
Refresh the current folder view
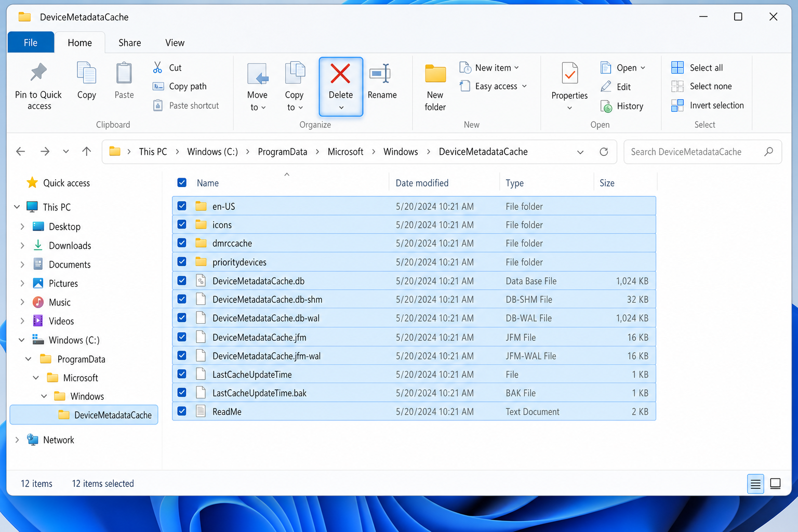(604, 152)
